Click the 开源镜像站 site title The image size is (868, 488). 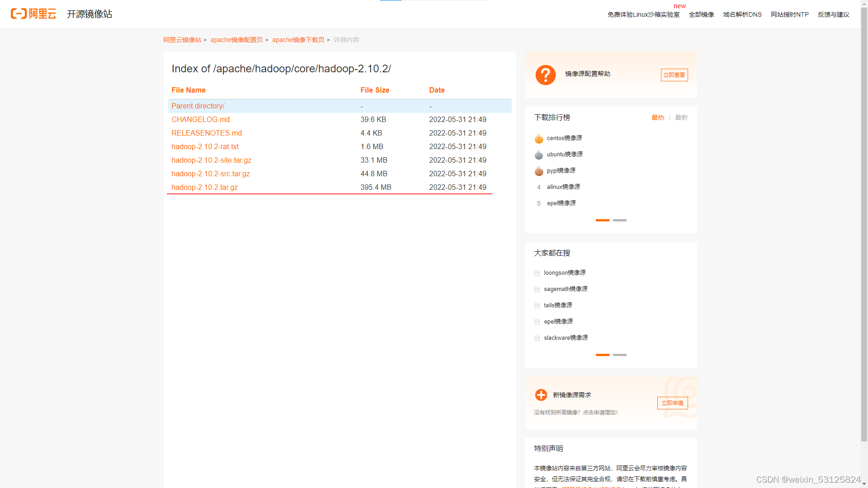pyautogui.click(x=90, y=14)
